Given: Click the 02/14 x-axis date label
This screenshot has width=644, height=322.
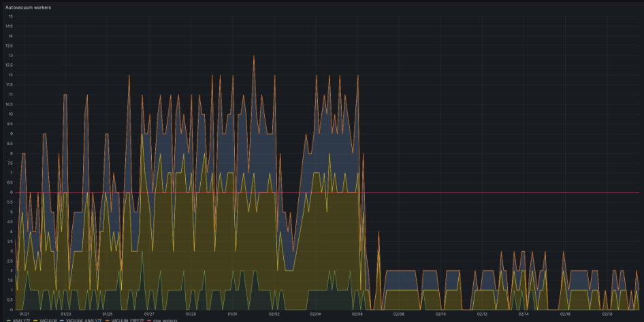Looking at the screenshot, I should pos(524,315).
